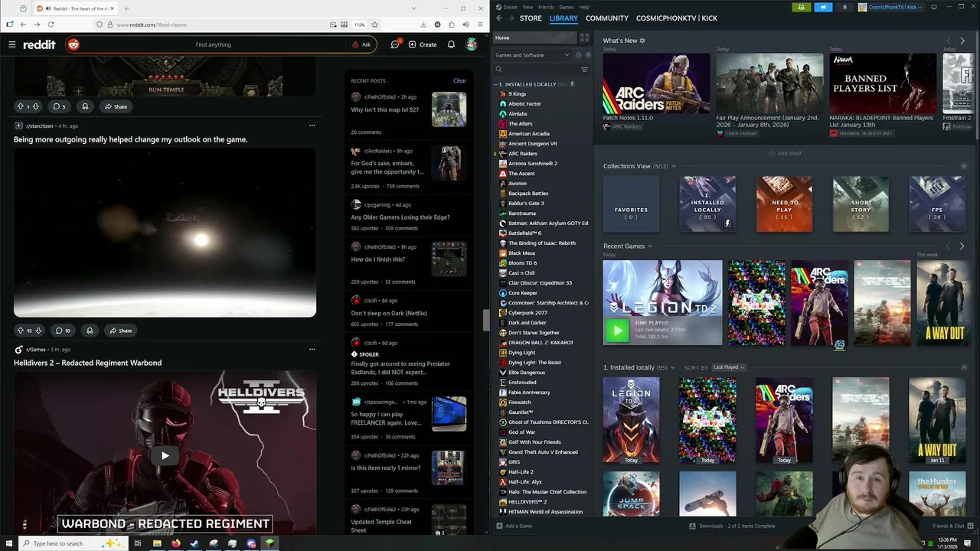Open Reddit user avatar menu
This screenshot has width=980, height=551.
(472, 44)
